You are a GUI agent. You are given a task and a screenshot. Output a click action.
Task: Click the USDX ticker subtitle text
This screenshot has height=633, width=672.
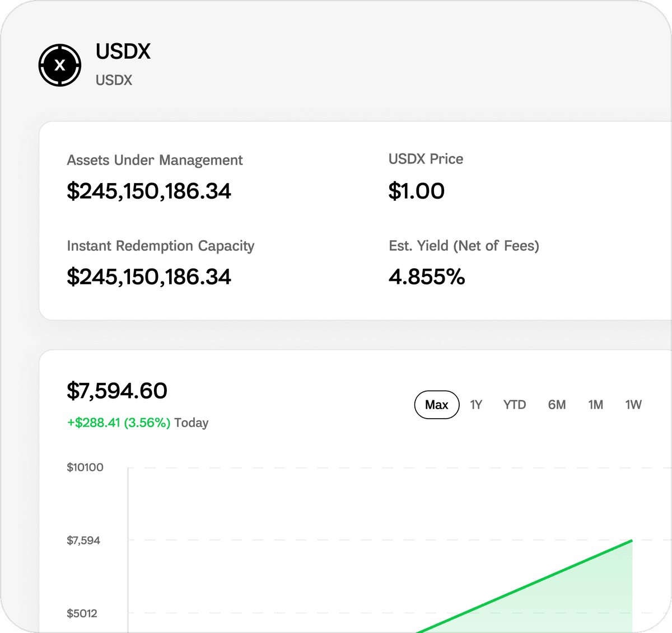click(113, 80)
